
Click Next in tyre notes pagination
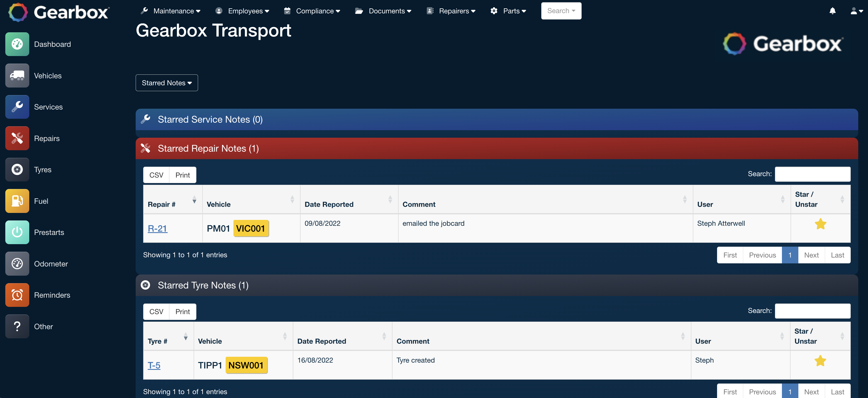[811, 391]
